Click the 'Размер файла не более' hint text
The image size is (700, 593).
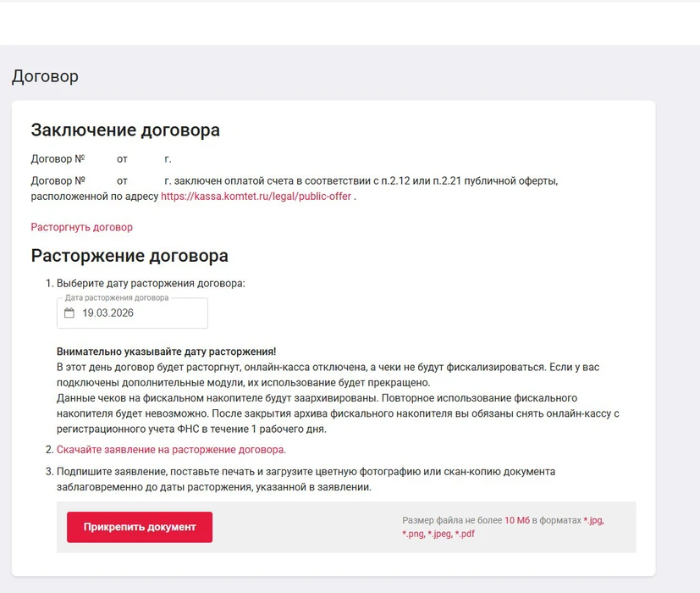451,520
